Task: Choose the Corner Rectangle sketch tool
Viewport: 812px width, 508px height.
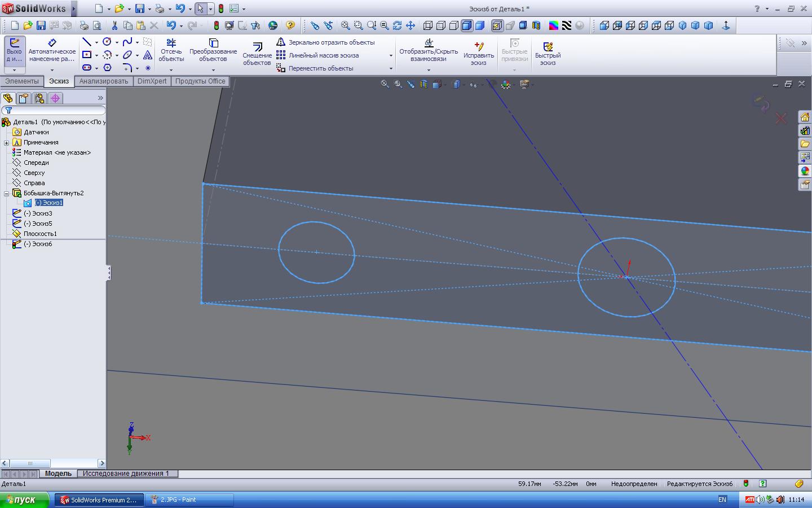Action: 87,55
